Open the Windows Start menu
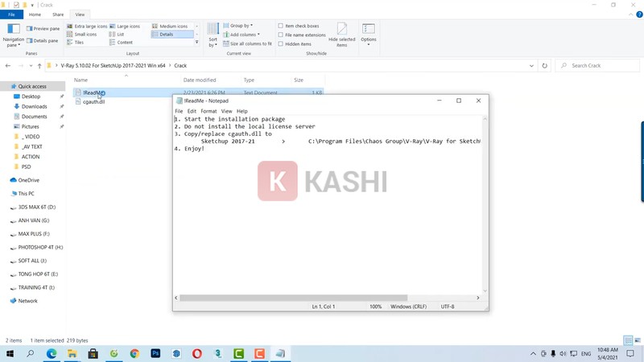Screen dimensions: 644x362 [10, 353]
